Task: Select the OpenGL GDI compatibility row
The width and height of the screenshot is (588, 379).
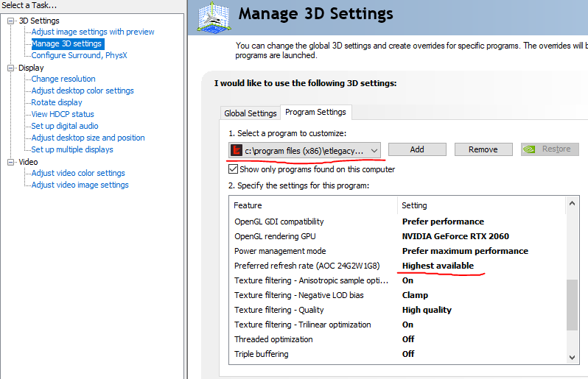Action: 397,222
